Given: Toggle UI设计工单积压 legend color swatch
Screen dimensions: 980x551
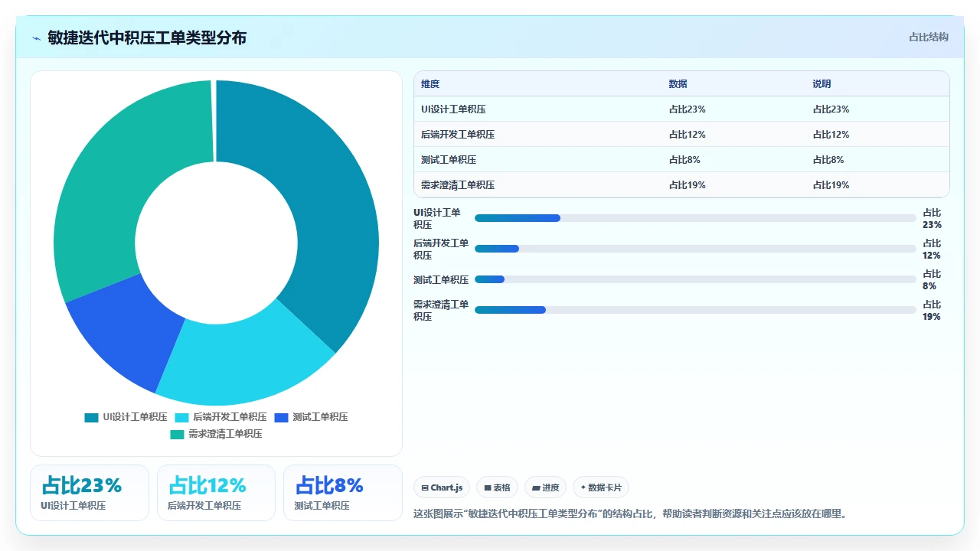Looking at the screenshot, I should click(x=91, y=417).
